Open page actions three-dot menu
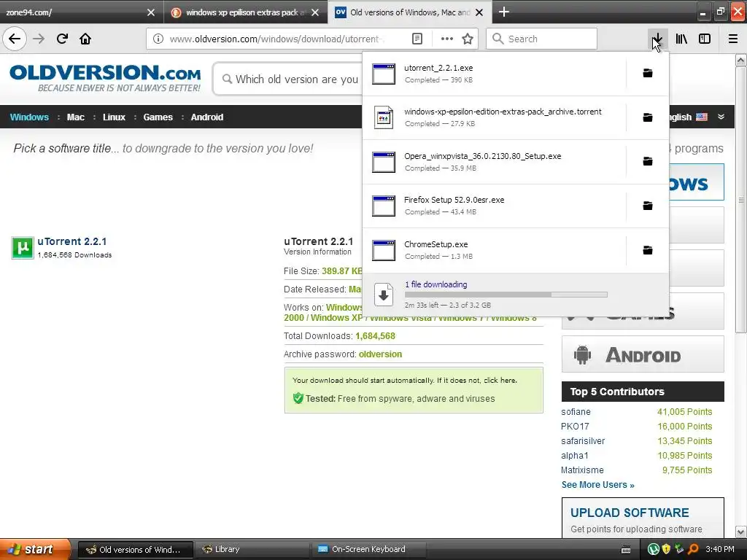Image resolution: width=747 pixels, height=560 pixels. tap(447, 39)
